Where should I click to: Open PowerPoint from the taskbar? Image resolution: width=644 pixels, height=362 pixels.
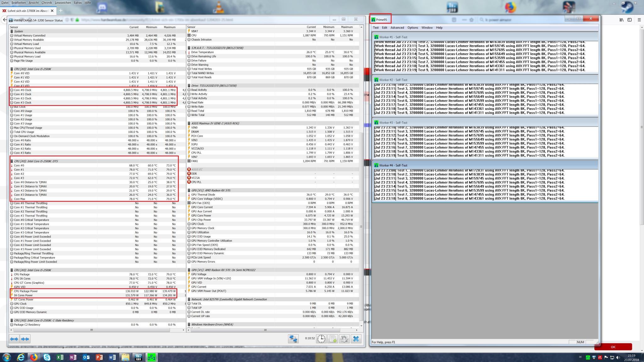click(99, 357)
